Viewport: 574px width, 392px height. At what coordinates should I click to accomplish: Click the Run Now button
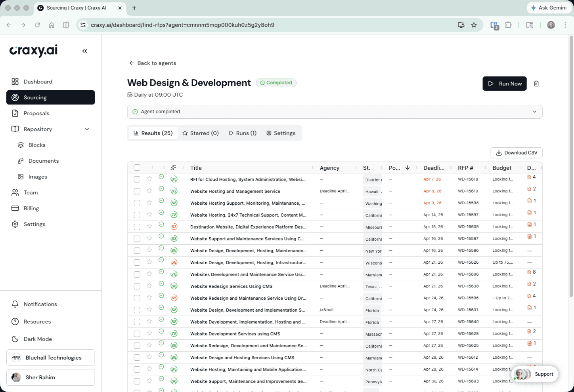504,84
